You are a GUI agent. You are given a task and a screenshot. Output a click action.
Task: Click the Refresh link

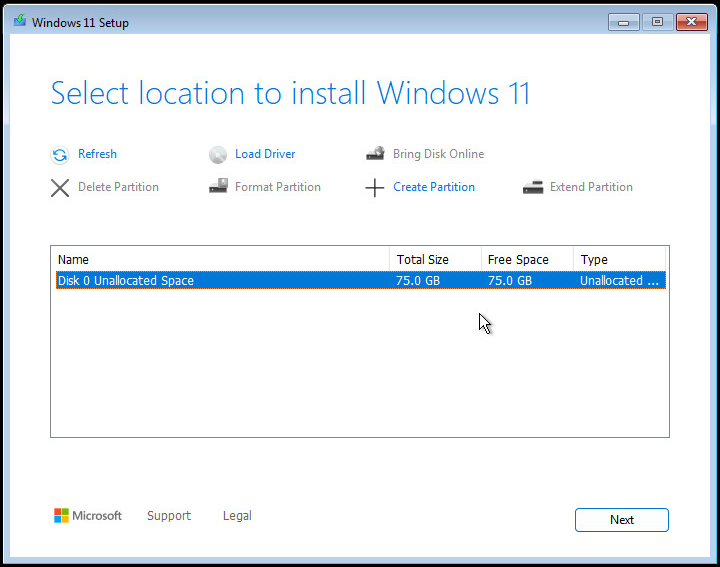coord(97,154)
